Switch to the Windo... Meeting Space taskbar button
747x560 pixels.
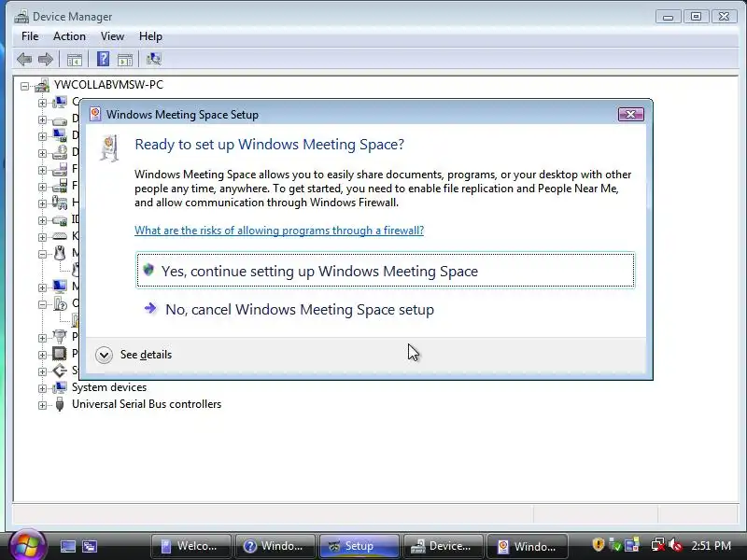(x=528, y=546)
